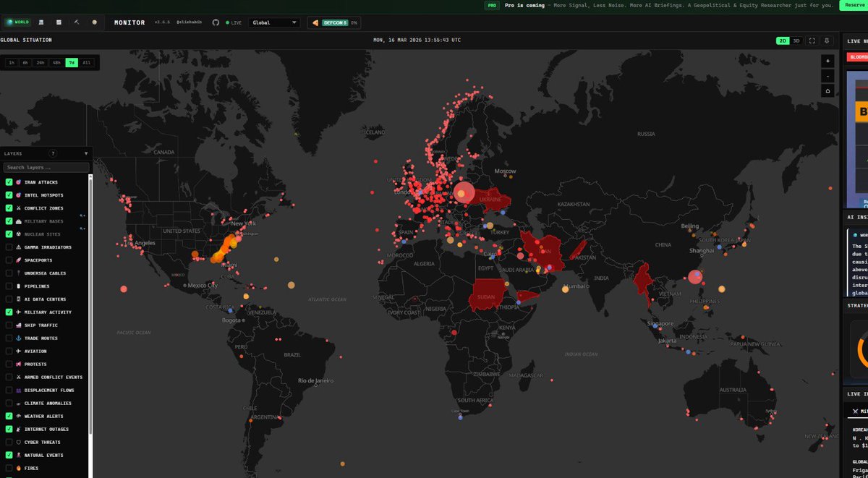Select the WORLD variant globe button
868x478 pixels.
tap(17, 22)
